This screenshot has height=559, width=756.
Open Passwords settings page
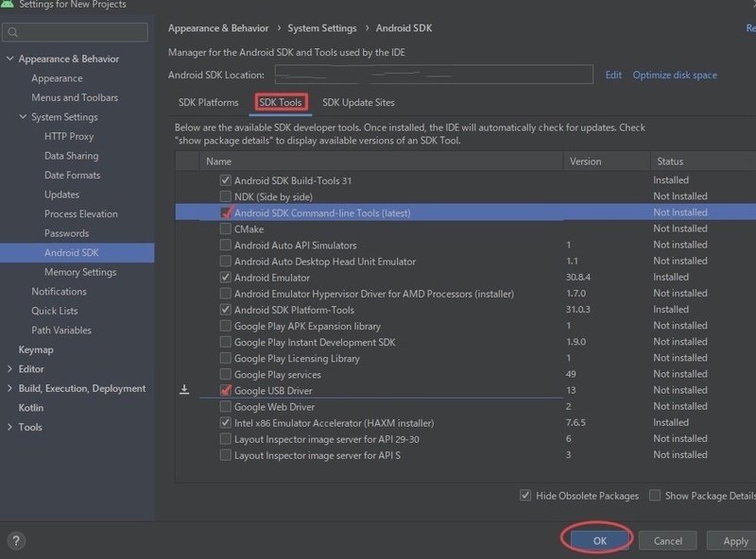66,233
